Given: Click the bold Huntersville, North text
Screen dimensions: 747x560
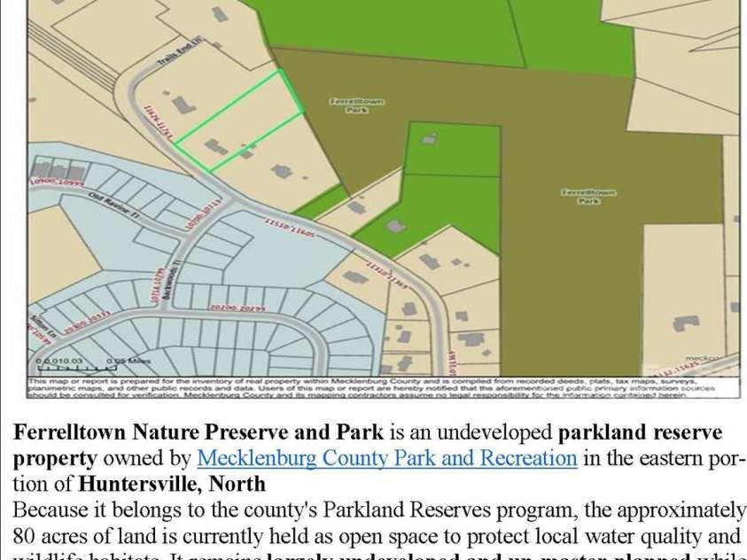Looking at the screenshot, I should click(x=172, y=484).
